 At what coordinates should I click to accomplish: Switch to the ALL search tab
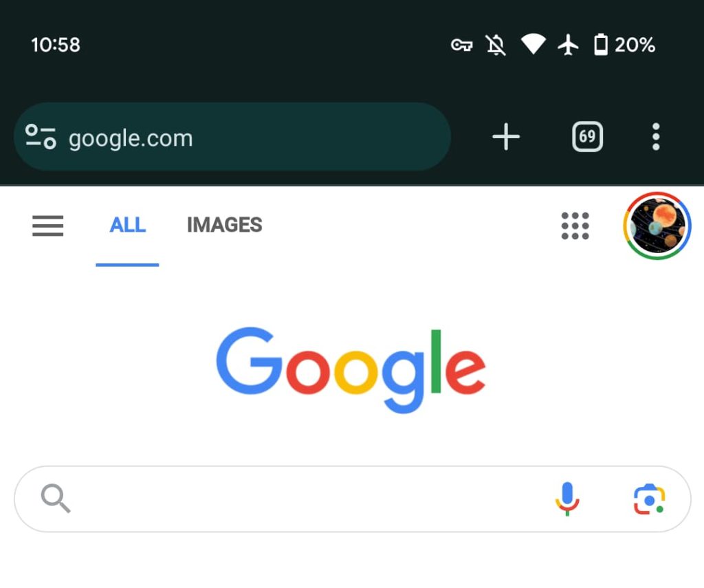[x=128, y=226]
